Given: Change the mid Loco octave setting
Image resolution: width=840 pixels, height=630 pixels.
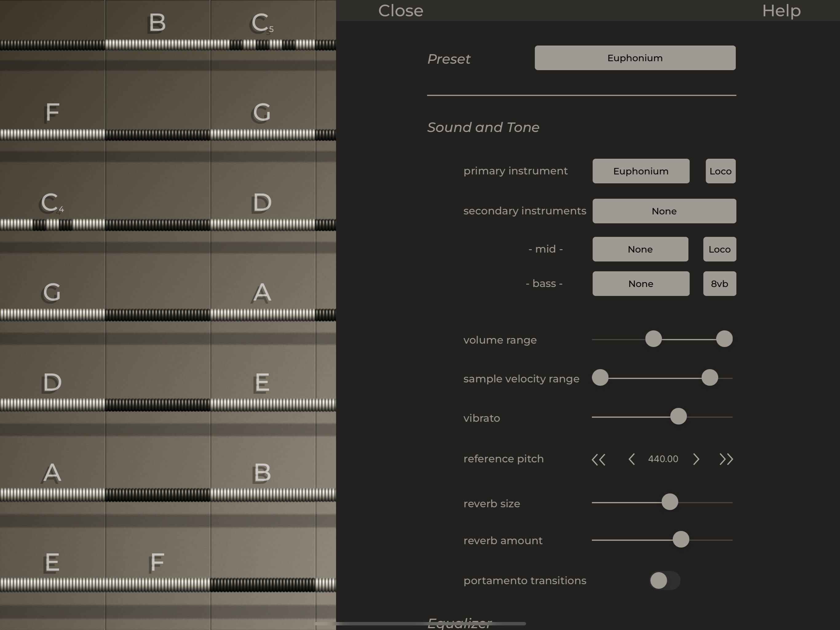Looking at the screenshot, I should [x=719, y=249].
